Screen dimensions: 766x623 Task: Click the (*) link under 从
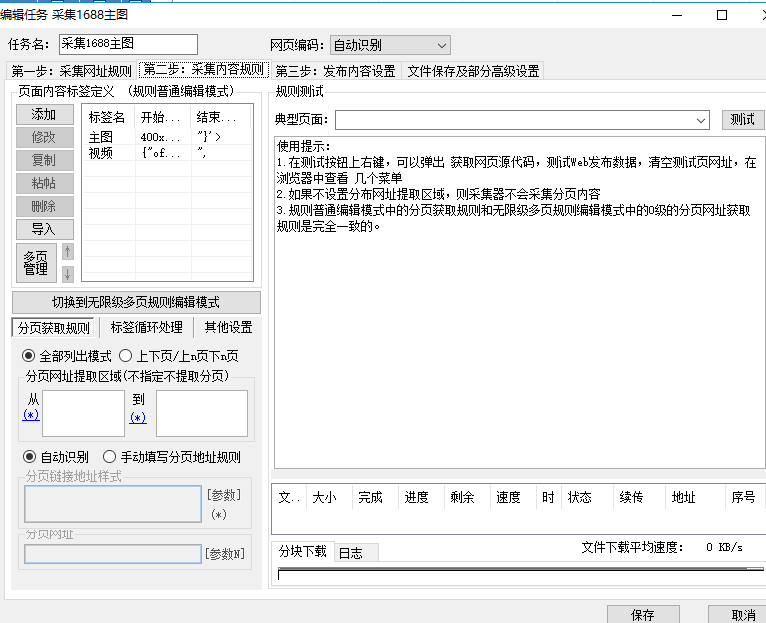click(x=31, y=415)
